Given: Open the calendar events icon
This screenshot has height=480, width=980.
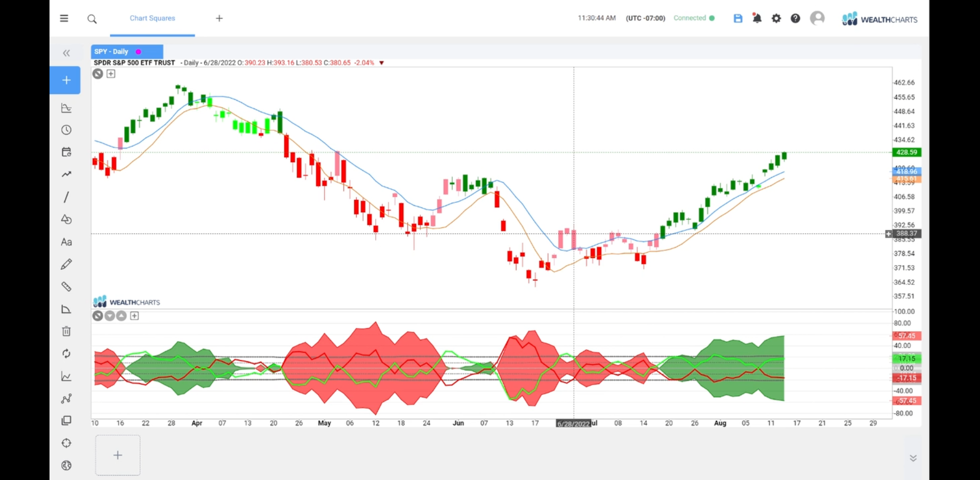Looking at the screenshot, I should tap(66, 152).
